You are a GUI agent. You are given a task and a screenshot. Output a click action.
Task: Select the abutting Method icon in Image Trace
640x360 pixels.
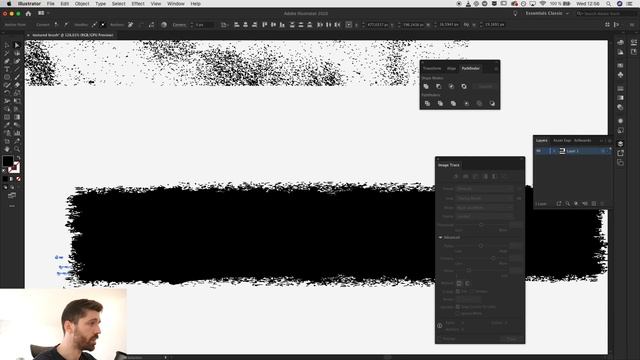point(459,283)
